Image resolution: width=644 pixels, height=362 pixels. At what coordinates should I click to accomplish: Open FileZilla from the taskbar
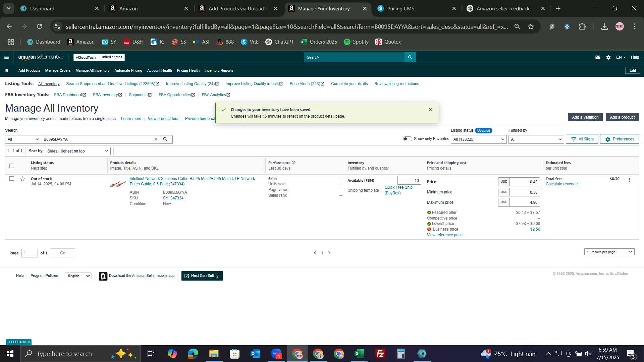[x=380, y=354]
